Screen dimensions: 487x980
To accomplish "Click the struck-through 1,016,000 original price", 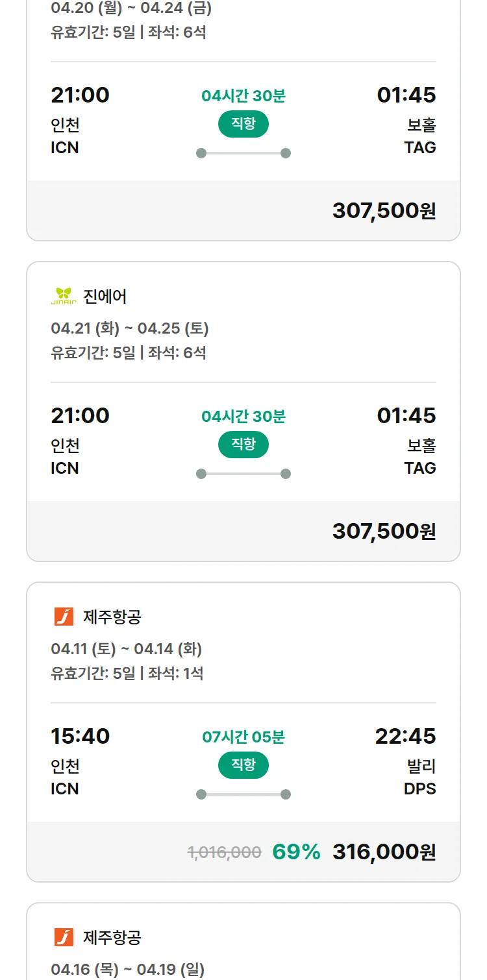I will click(x=225, y=853).
